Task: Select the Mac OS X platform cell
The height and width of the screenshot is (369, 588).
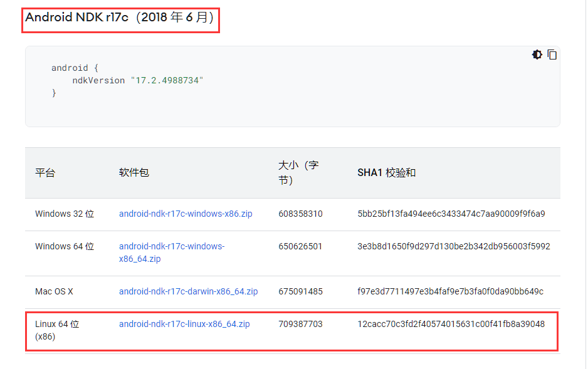Action: click(x=54, y=291)
